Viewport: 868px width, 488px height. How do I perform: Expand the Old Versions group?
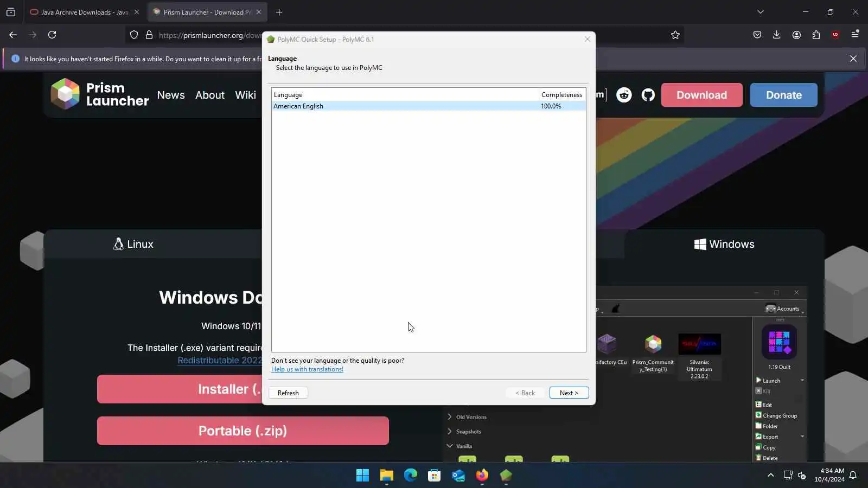pos(450,417)
